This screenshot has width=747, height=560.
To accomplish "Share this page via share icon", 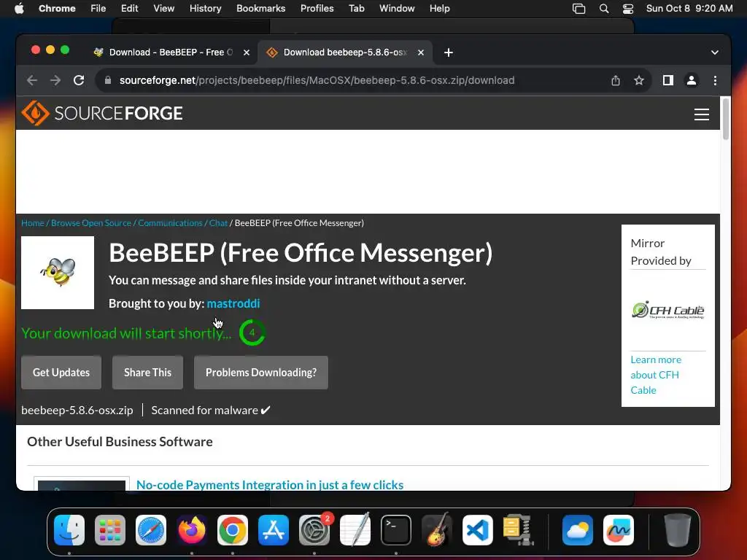I will click(616, 80).
